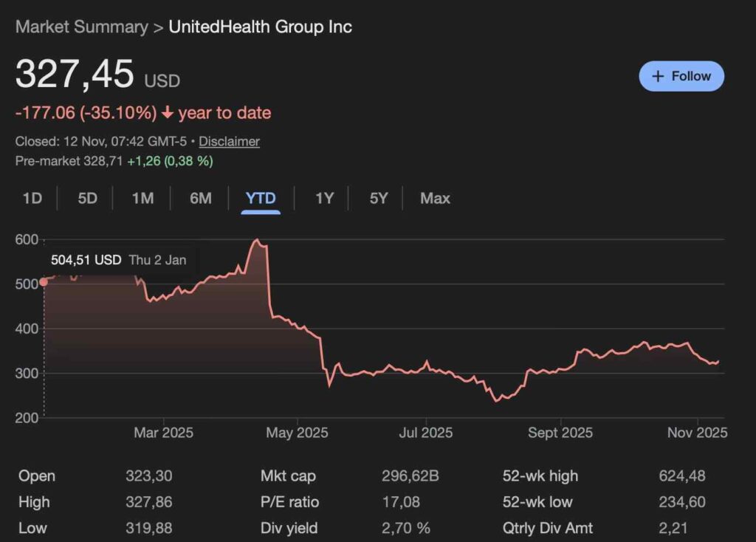Switch to the 5D chart range
This screenshot has height=542, width=756.
(x=87, y=198)
